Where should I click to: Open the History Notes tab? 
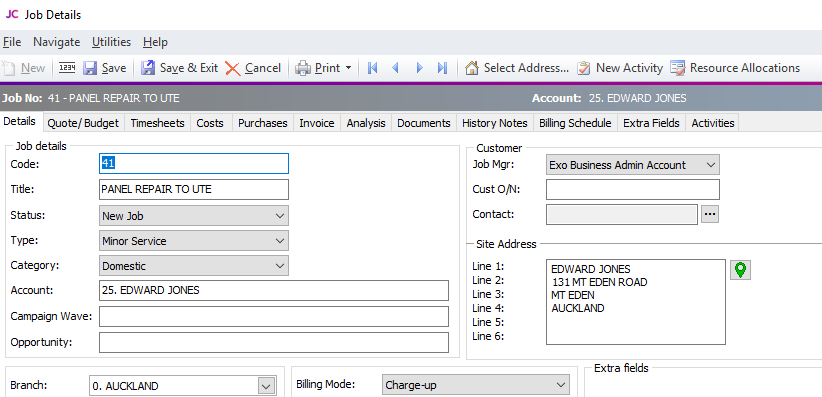pyautogui.click(x=495, y=123)
